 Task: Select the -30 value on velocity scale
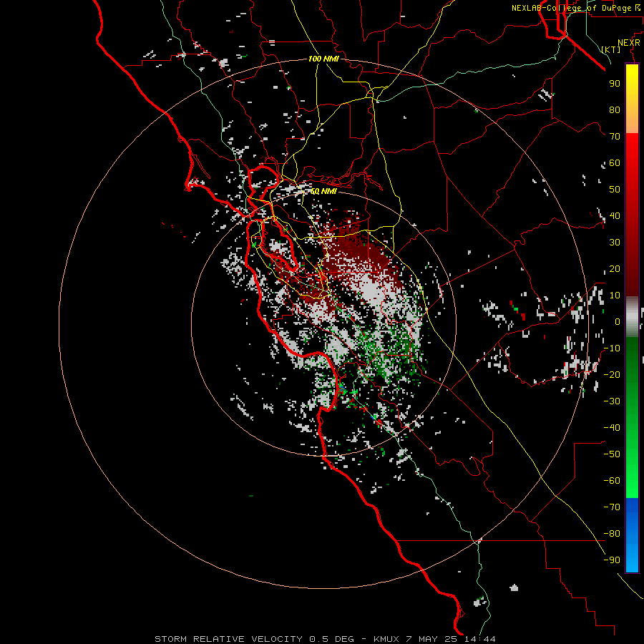click(612, 401)
